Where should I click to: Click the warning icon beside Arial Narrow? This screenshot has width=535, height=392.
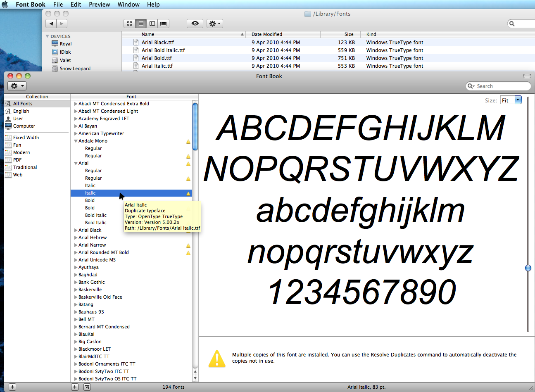coord(188,245)
